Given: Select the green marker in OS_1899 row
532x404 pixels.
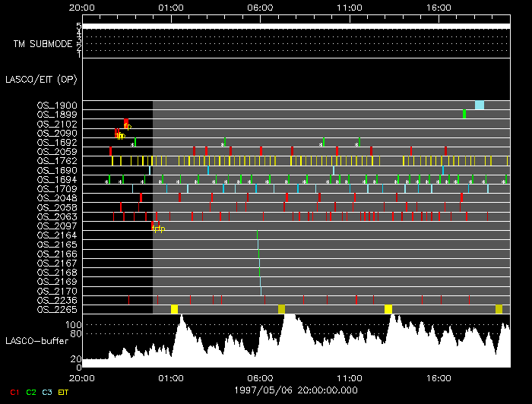Looking at the screenshot, I should click(464, 114).
